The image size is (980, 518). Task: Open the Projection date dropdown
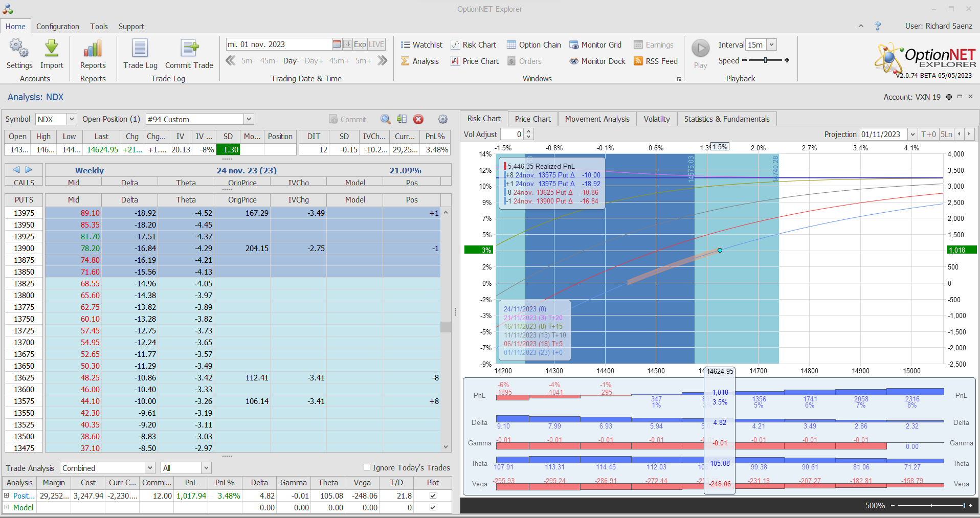pos(912,134)
